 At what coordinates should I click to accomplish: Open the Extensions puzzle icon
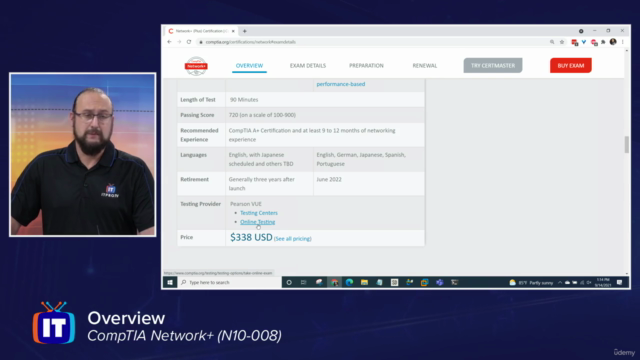click(603, 42)
